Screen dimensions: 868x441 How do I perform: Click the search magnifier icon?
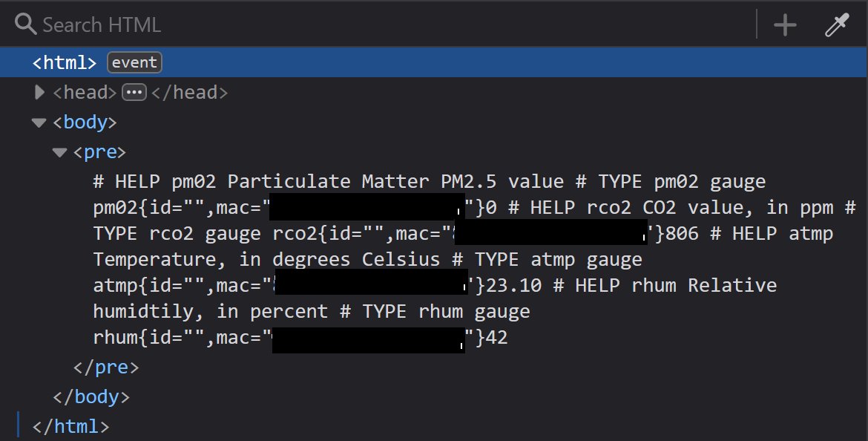[x=24, y=24]
